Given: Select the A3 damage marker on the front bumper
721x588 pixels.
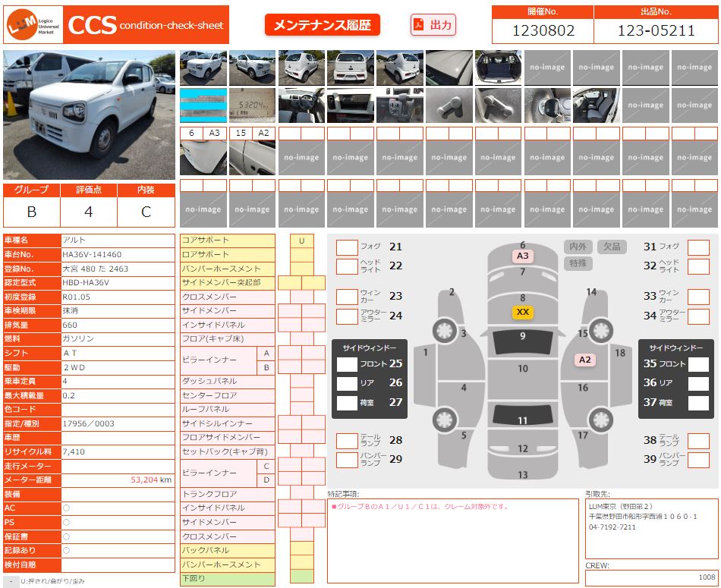Looking at the screenshot, I should (522, 256).
